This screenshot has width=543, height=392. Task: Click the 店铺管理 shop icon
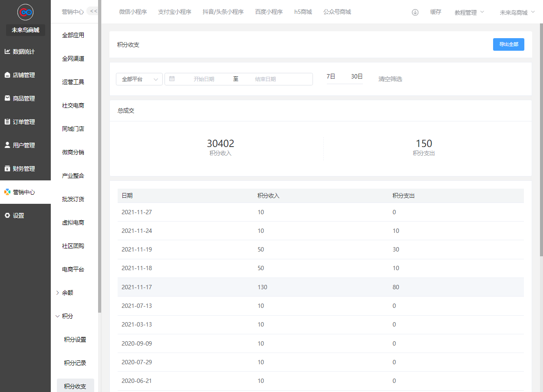pyautogui.click(x=7, y=75)
